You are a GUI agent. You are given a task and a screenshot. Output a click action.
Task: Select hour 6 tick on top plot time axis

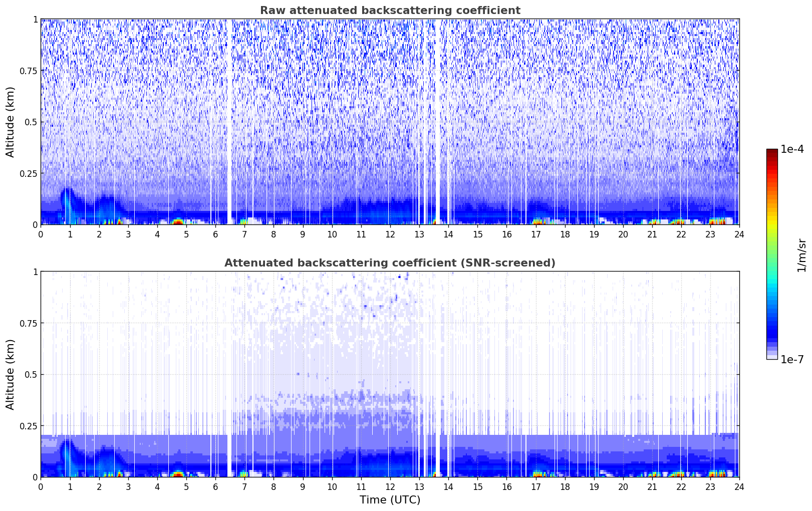tap(215, 234)
